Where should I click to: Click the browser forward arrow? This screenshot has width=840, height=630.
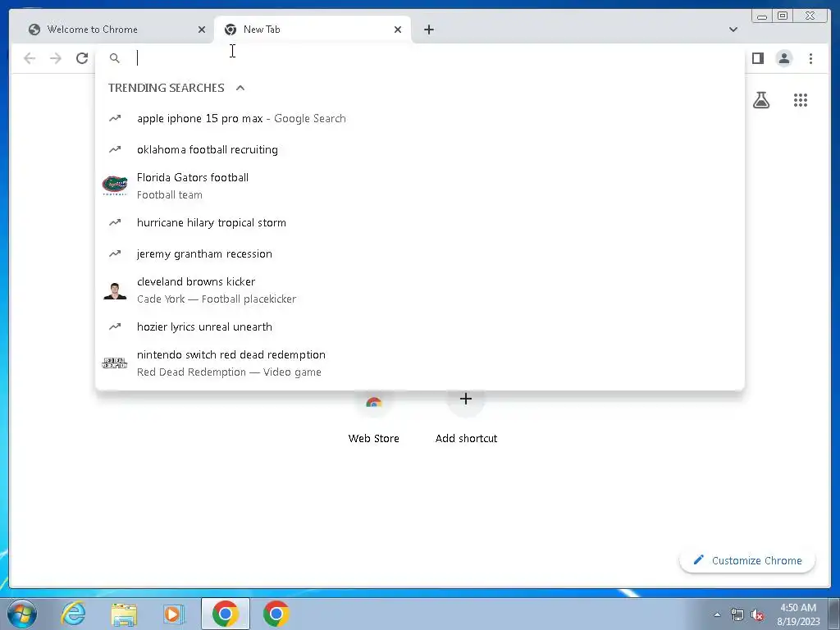click(56, 58)
